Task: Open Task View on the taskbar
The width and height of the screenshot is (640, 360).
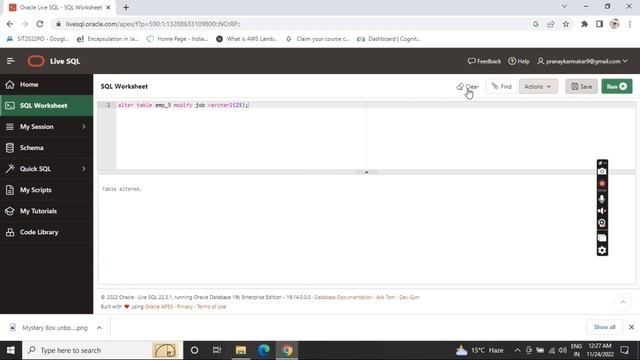Action: [217, 350]
